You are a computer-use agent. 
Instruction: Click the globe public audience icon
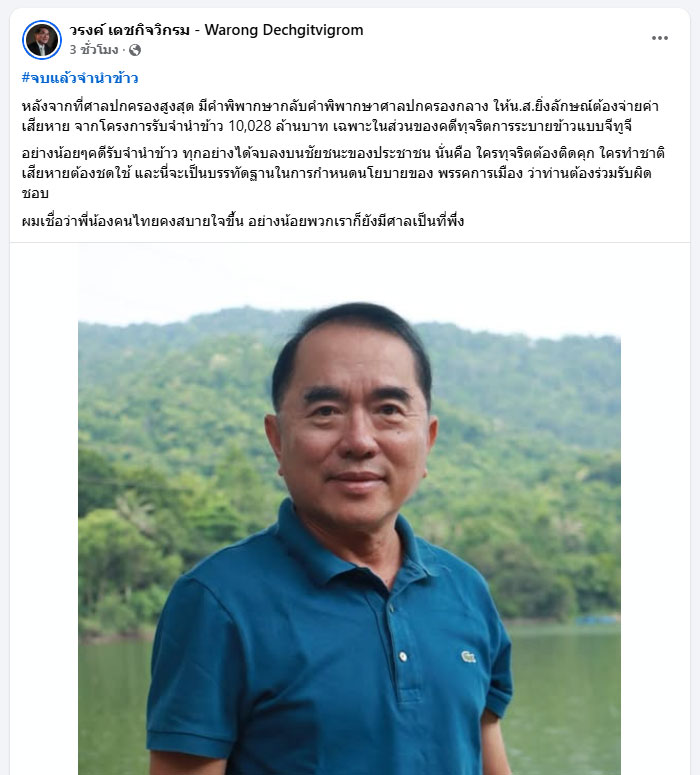tap(134, 50)
